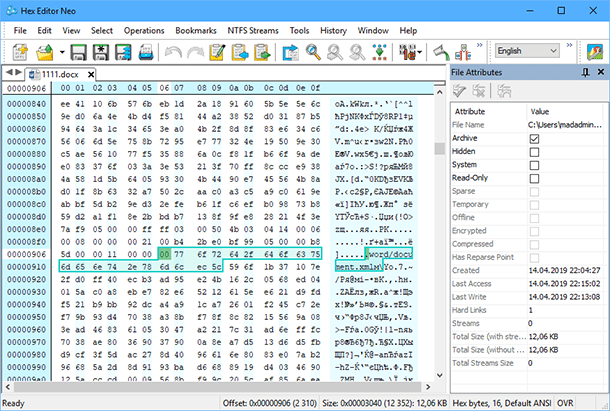Click the Find magnifying glass icon
The width and height of the screenshot is (610, 411).
click(x=313, y=52)
